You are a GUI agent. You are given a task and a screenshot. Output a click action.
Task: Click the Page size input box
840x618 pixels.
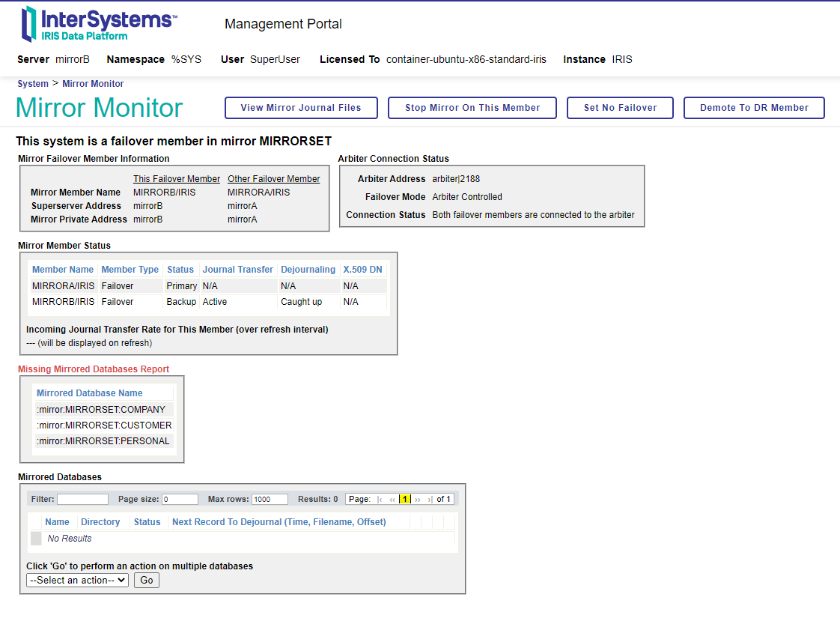[x=180, y=499]
